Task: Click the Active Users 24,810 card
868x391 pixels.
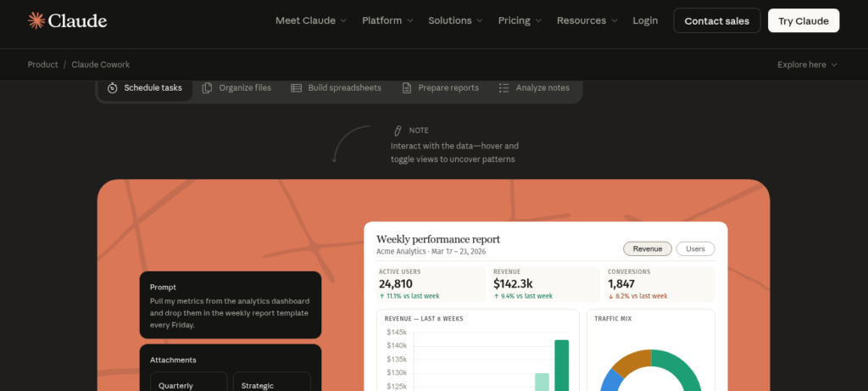Action: 431,284
